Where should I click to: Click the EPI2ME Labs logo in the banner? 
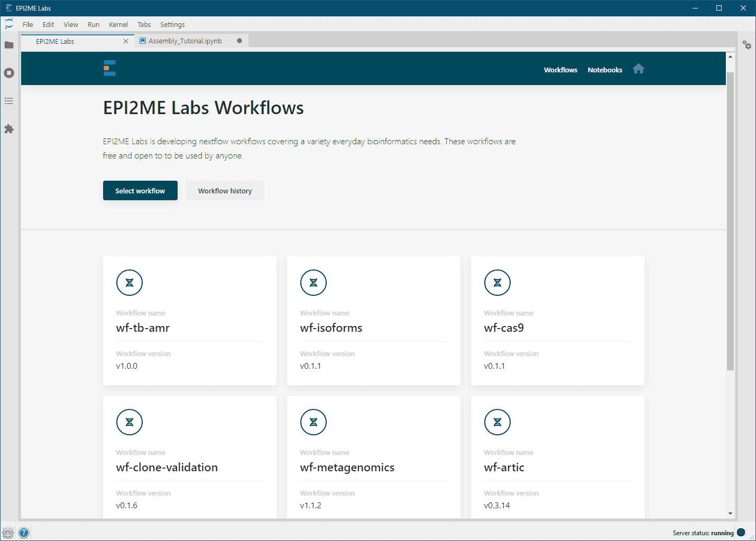pos(109,68)
